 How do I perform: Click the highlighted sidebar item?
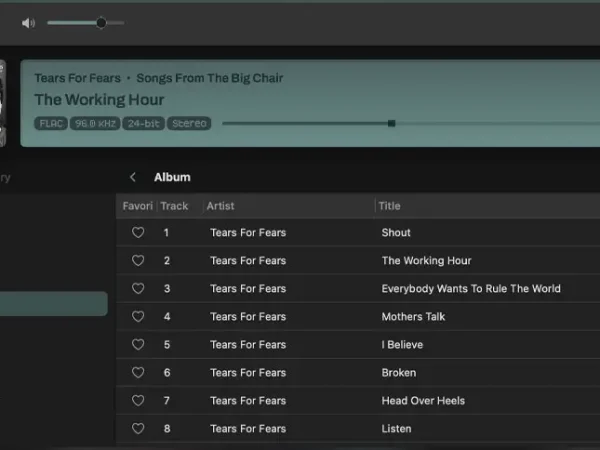coord(54,303)
